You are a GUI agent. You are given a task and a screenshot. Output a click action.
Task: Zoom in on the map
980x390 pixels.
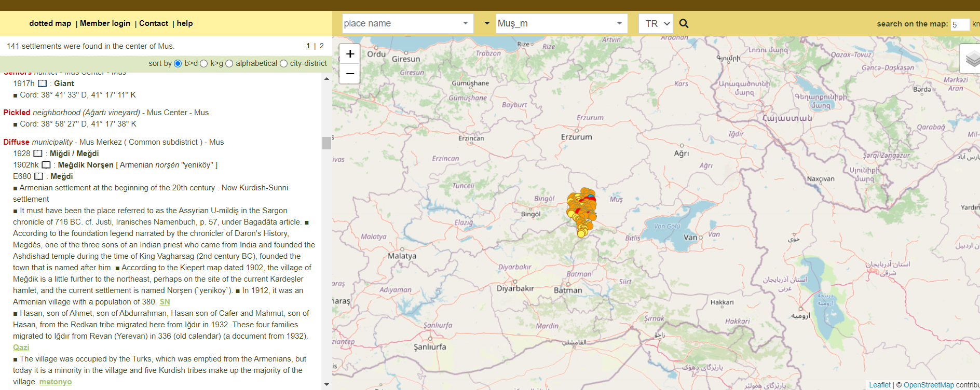350,54
